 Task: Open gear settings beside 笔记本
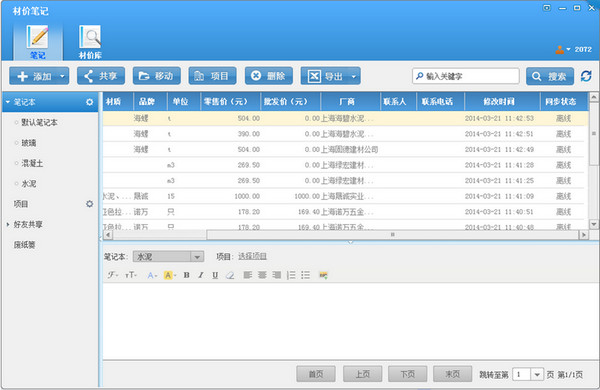point(90,102)
